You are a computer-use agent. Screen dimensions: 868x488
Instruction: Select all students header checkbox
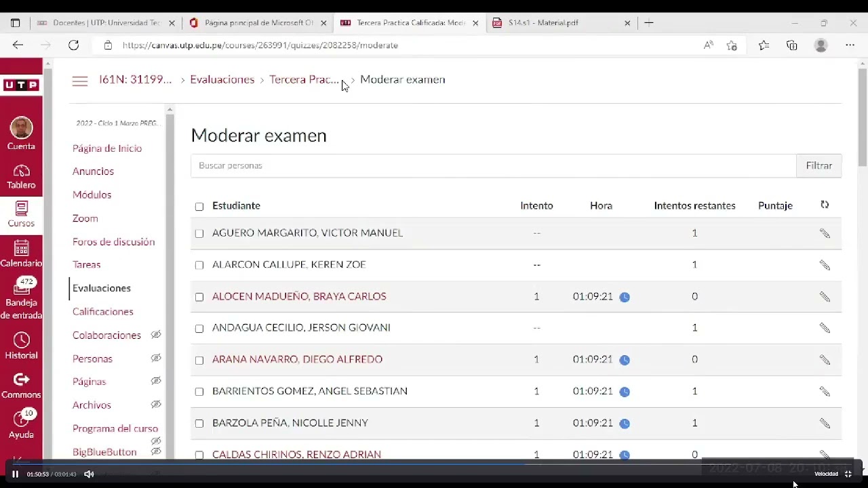199,207
